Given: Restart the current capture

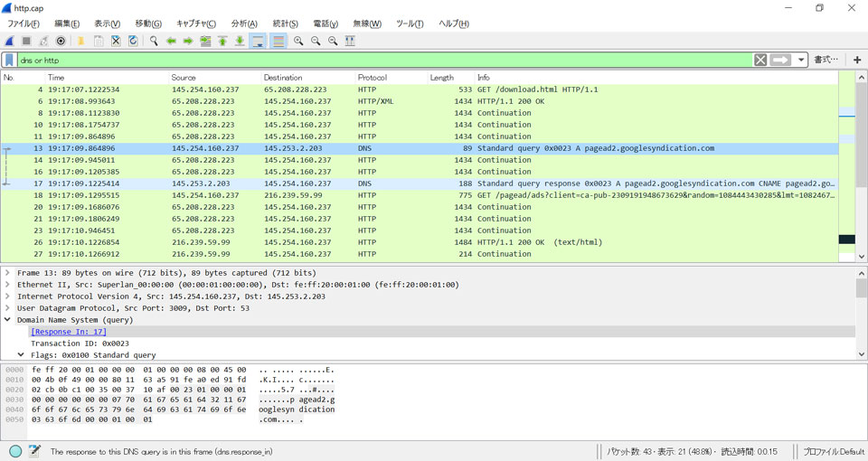Looking at the screenshot, I should tap(43, 41).
